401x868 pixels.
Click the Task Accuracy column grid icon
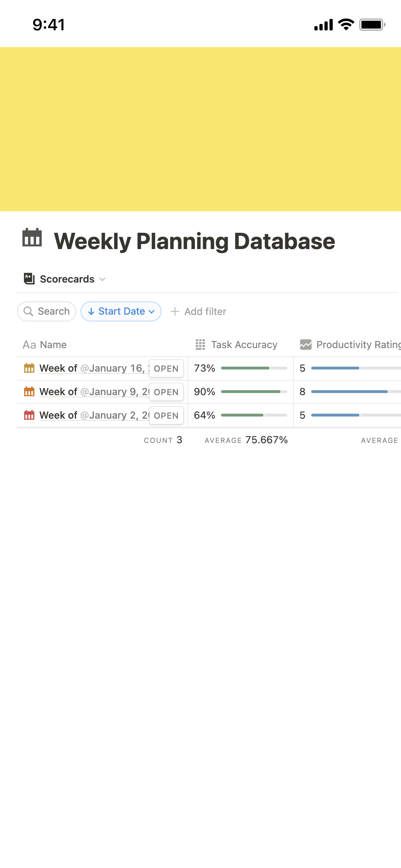(x=200, y=345)
